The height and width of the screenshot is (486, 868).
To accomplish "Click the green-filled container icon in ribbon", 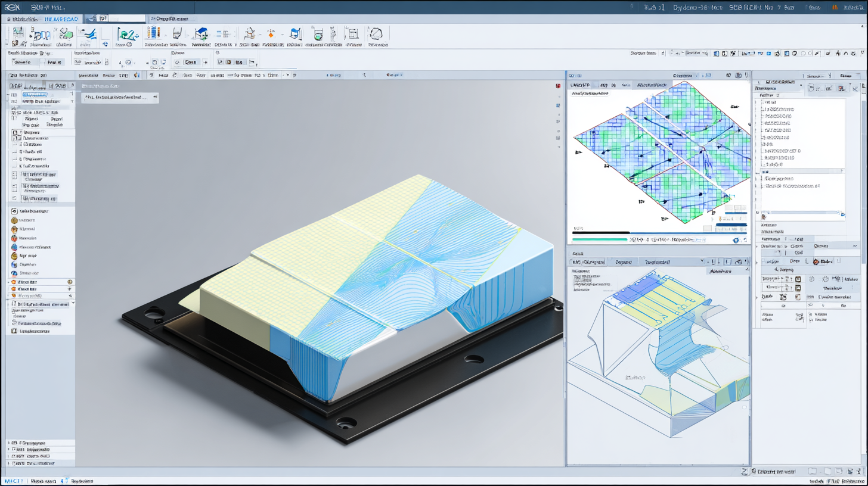I will (318, 34).
